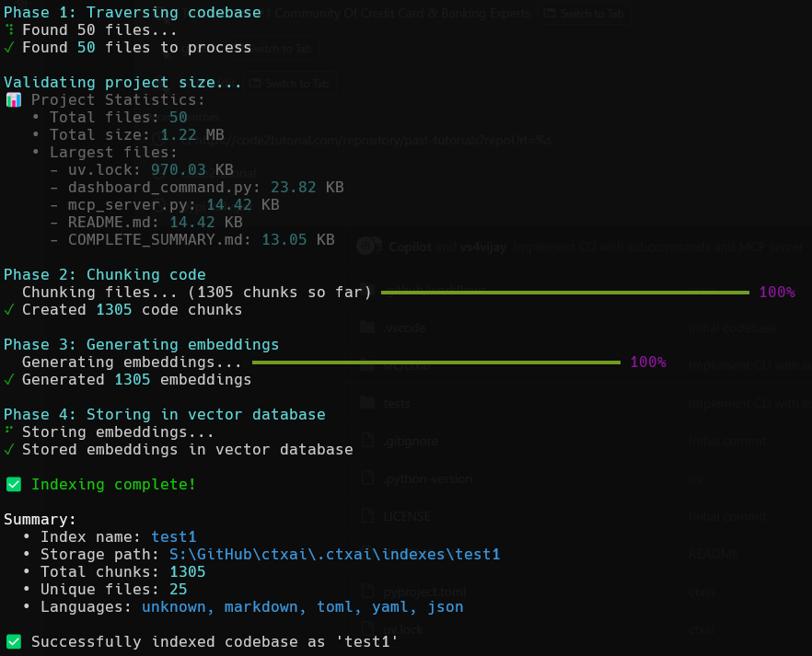This screenshot has width=812, height=656.
Task: Open faint pyproject.toml file in background GitHub page
Action: click(424, 593)
